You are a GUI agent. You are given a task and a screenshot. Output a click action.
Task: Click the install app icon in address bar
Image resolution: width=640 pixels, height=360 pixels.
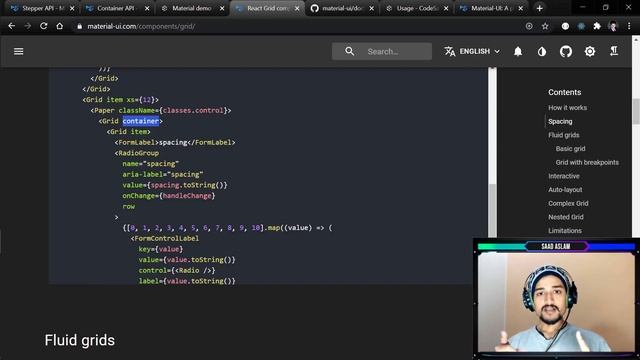529,26
